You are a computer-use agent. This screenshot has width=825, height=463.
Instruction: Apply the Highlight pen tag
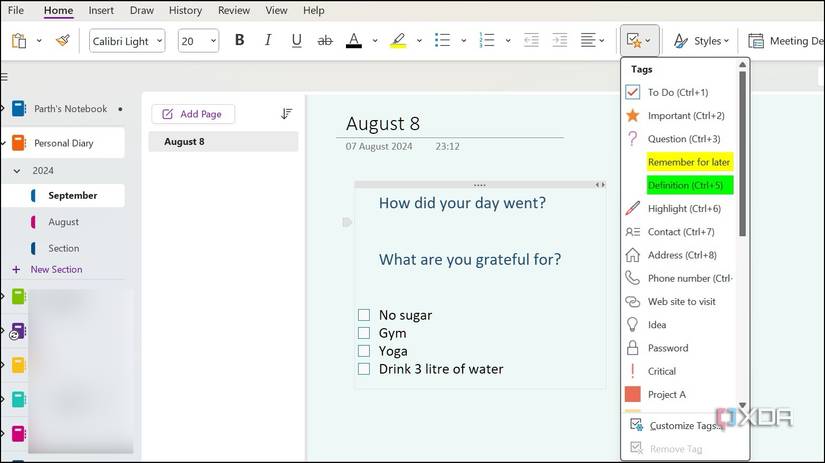tap(679, 208)
